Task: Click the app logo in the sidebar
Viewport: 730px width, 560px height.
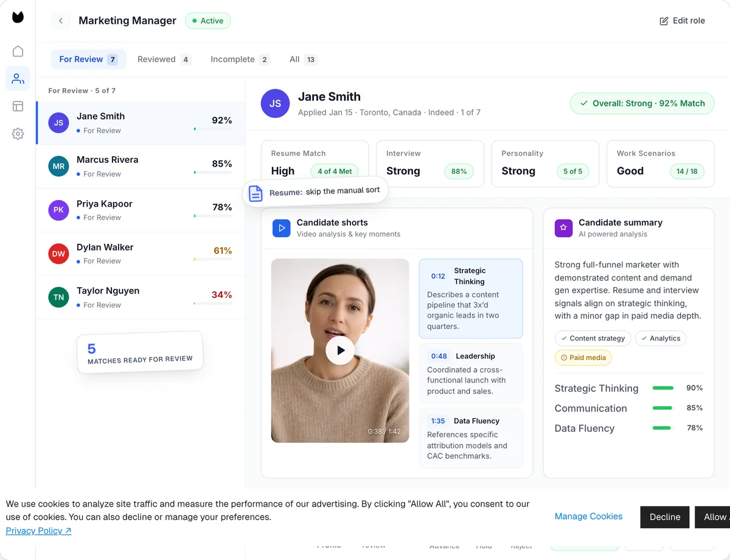Action: point(18,17)
